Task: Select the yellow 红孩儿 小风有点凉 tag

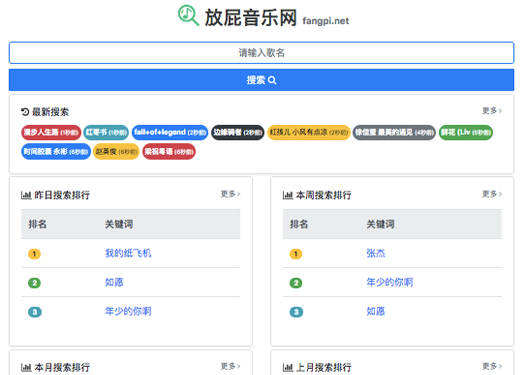Action: (309, 132)
